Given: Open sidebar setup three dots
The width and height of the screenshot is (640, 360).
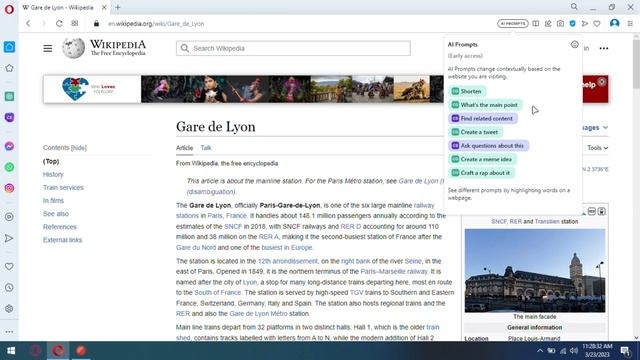Looking at the screenshot, I should [x=9, y=332].
